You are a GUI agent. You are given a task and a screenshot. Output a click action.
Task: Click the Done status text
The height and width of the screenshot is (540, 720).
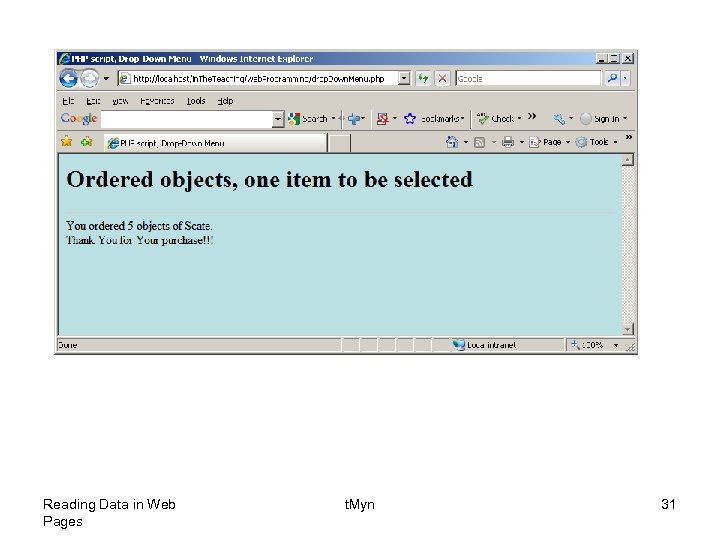[x=68, y=345]
